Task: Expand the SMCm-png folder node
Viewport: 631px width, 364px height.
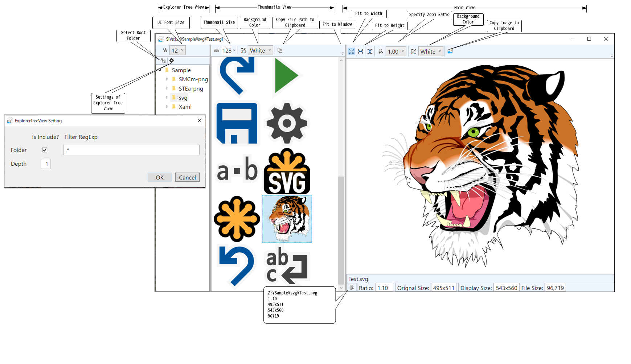Action: coord(167,79)
